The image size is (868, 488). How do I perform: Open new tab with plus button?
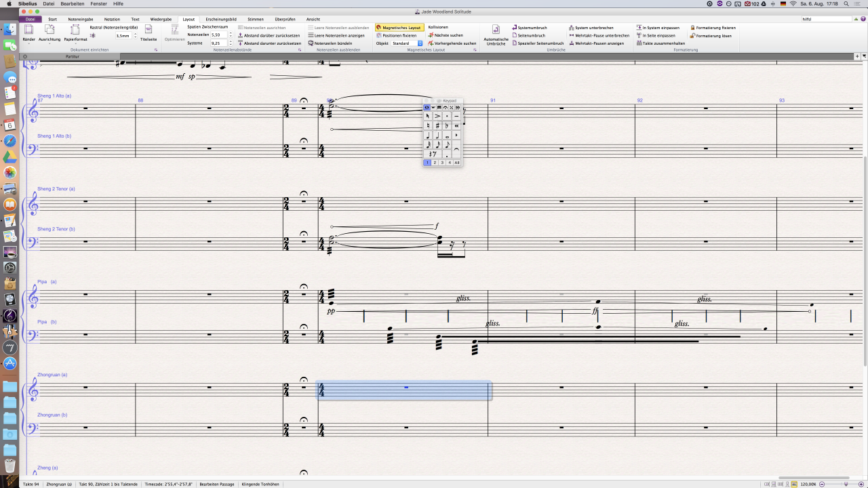click(x=857, y=56)
